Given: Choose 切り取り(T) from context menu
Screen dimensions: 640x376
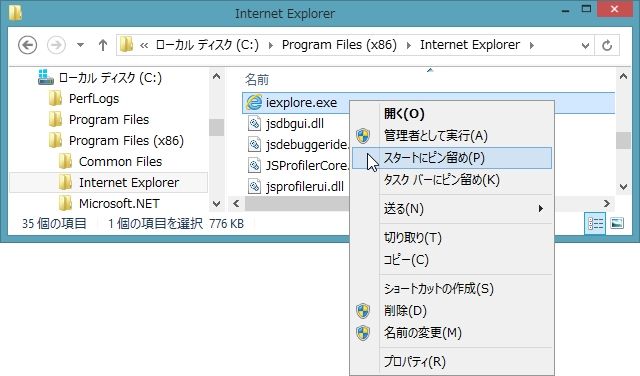Looking at the screenshot, I should pos(452,238).
